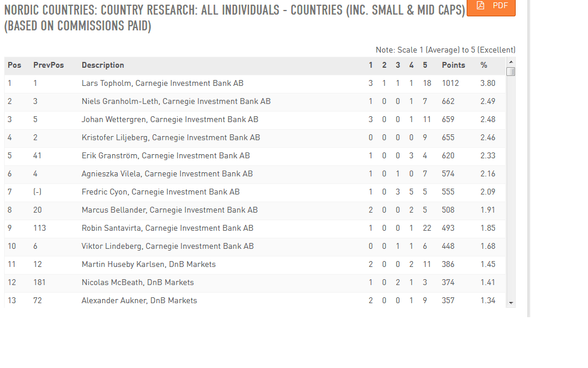This screenshot has width=588, height=368.
Task: Select Nicolas McBeath, DnB Markets row
Action: coord(138,283)
